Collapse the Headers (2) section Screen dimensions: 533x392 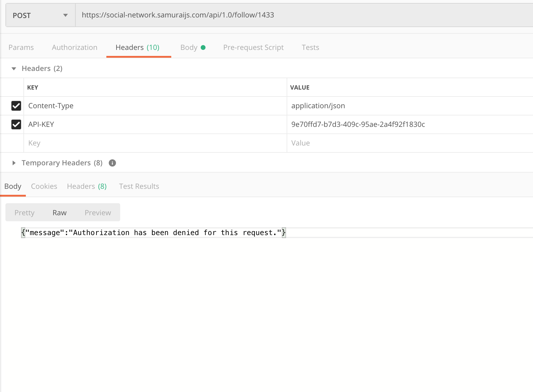click(x=14, y=69)
